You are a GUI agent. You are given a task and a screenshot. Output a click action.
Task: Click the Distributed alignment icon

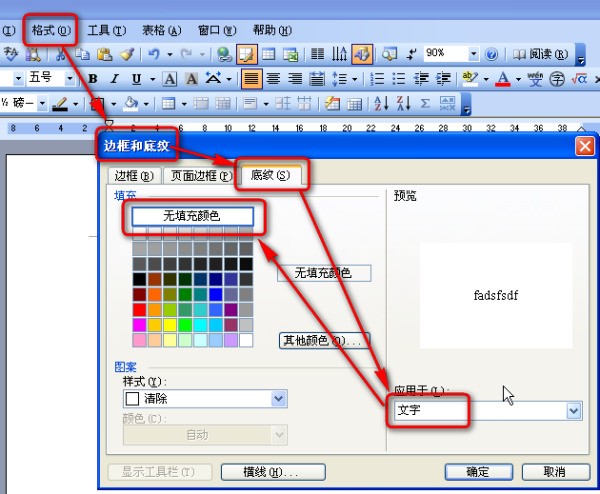pos(317,79)
